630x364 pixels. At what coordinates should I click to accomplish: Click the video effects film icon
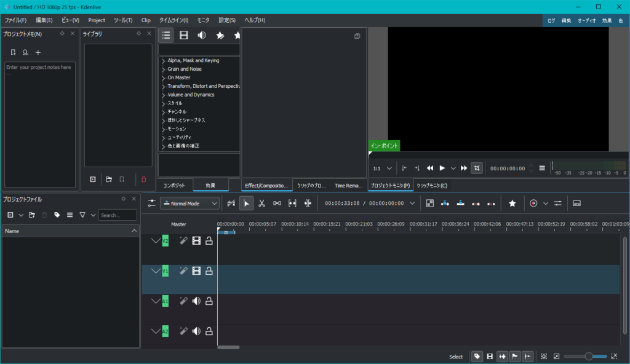tap(183, 36)
